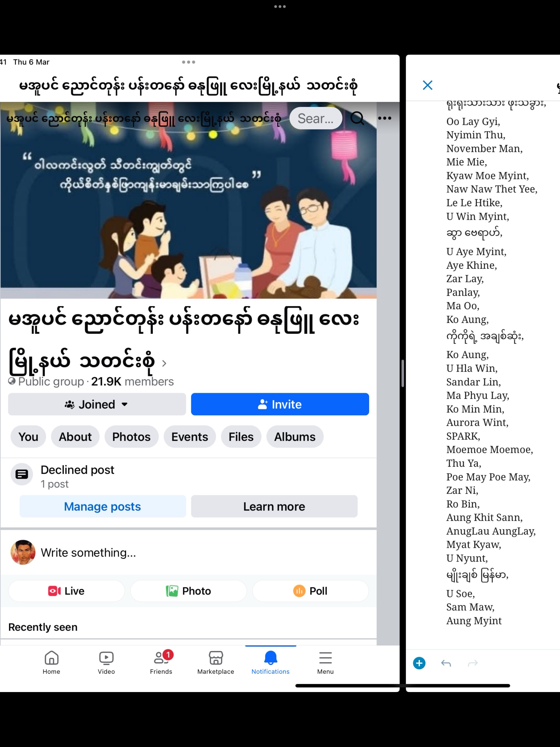Expand the Joined dropdown button
Viewport: 560px width, 747px height.
[x=97, y=404]
